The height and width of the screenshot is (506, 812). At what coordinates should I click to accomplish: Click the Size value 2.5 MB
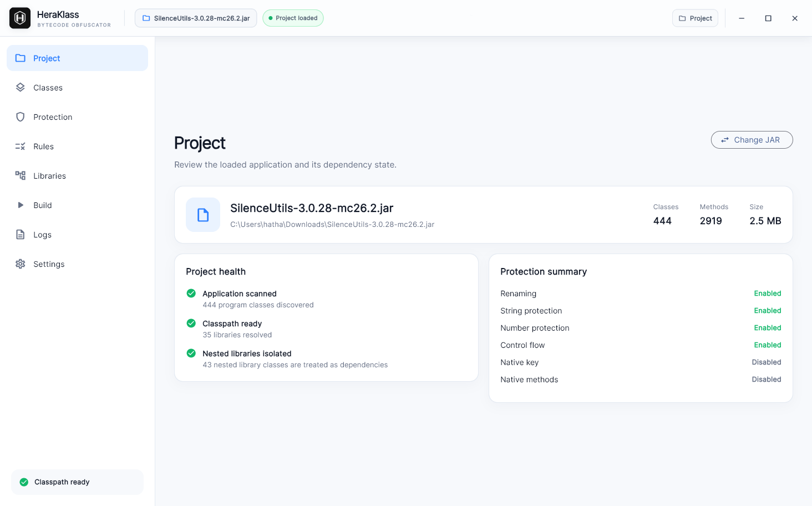tap(765, 221)
